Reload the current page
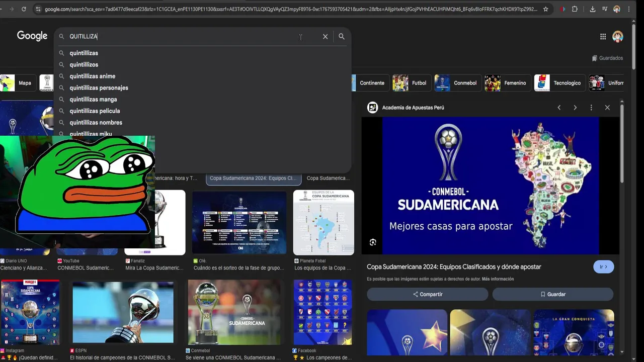 (24, 9)
